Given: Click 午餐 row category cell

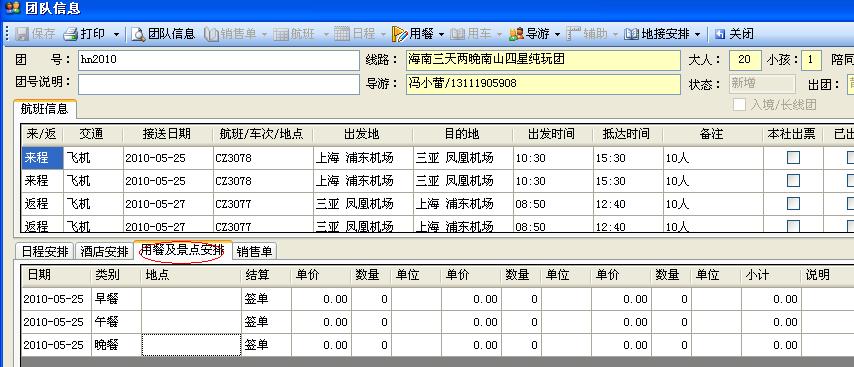Looking at the screenshot, I should click(x=115, y=322).
